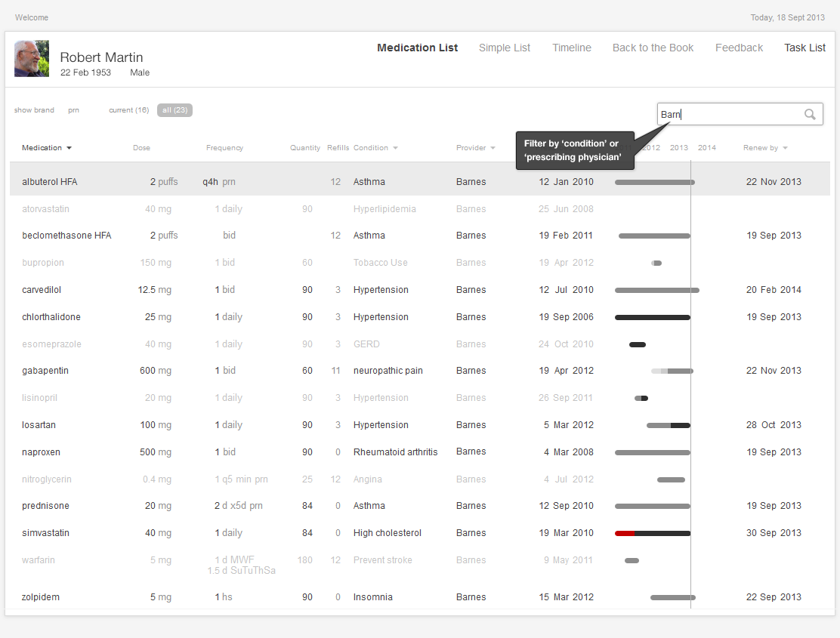The height and width of the screenshot is (638, 840).
Task: Click Robert Martin's profile photo
Action: [32, 59]
